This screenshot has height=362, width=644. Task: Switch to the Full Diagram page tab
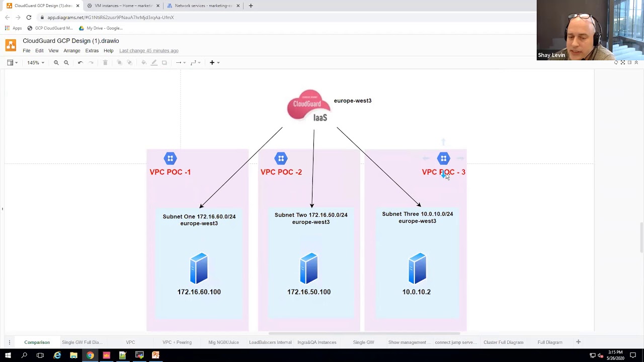pos(550,342)
